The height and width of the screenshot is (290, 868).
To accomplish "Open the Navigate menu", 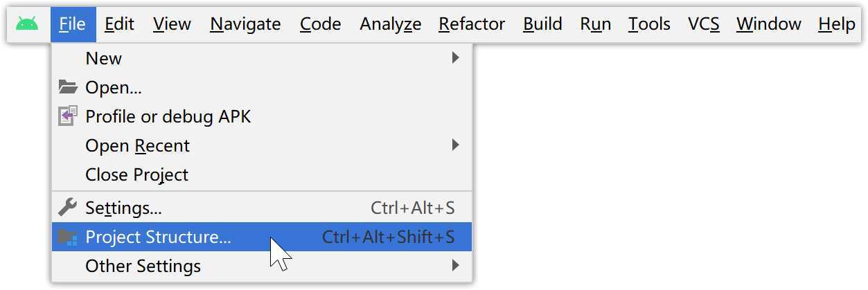I will 245,24.
